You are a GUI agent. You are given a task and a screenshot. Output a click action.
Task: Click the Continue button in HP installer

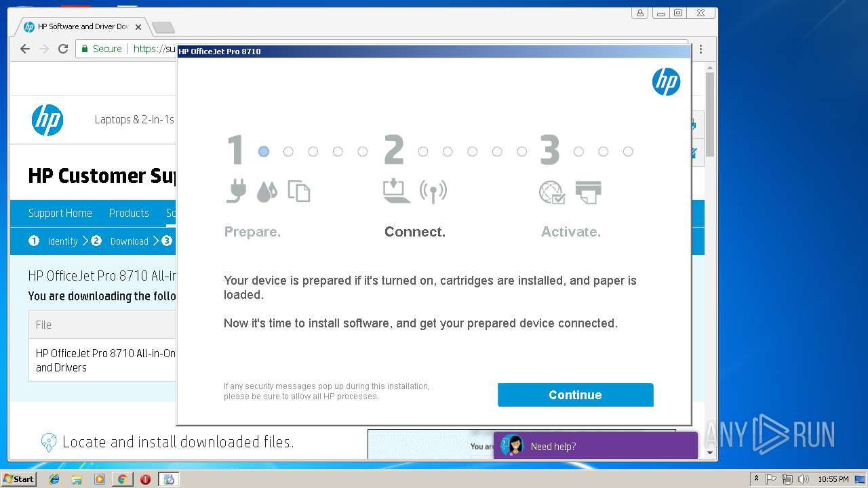point(575,394)
